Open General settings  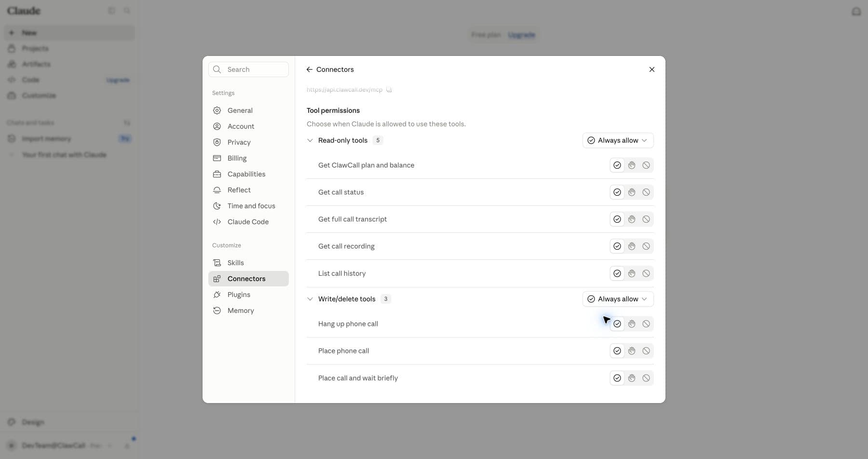pyautogui.click(x=248, y=110)
